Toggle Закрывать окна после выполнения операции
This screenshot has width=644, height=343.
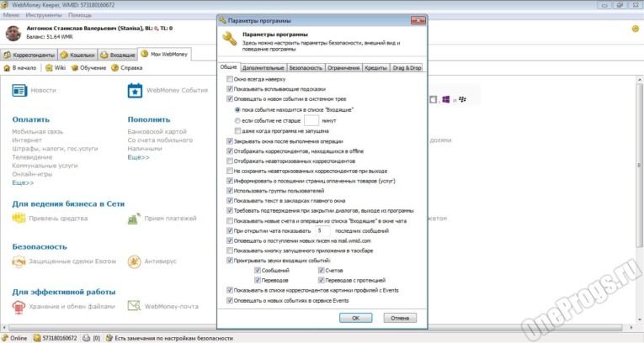tap(230, 141)
